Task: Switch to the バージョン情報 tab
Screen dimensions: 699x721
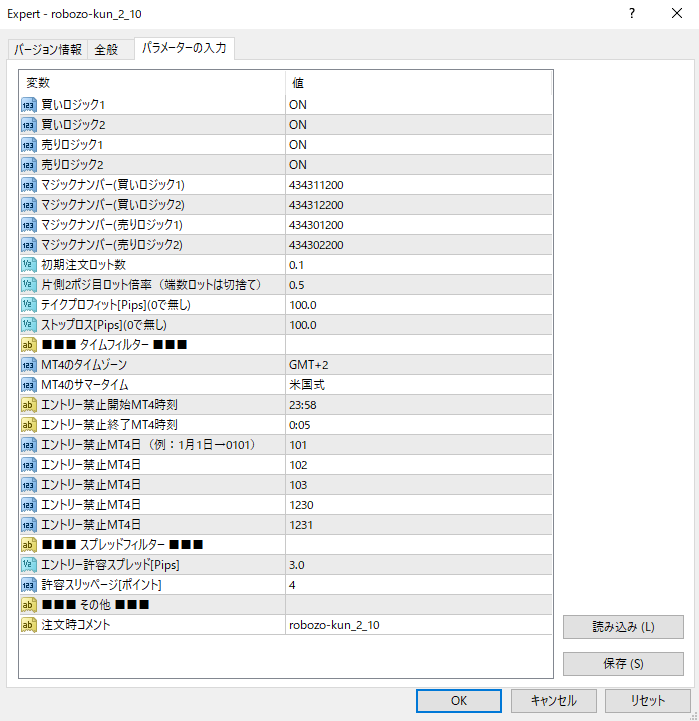Action: point(48,49)
